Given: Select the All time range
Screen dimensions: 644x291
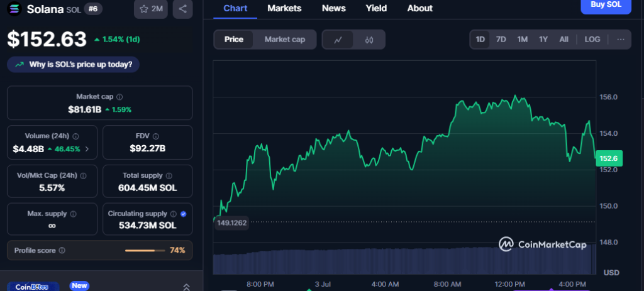Looking at the screenshot, I should pos(564,40).
